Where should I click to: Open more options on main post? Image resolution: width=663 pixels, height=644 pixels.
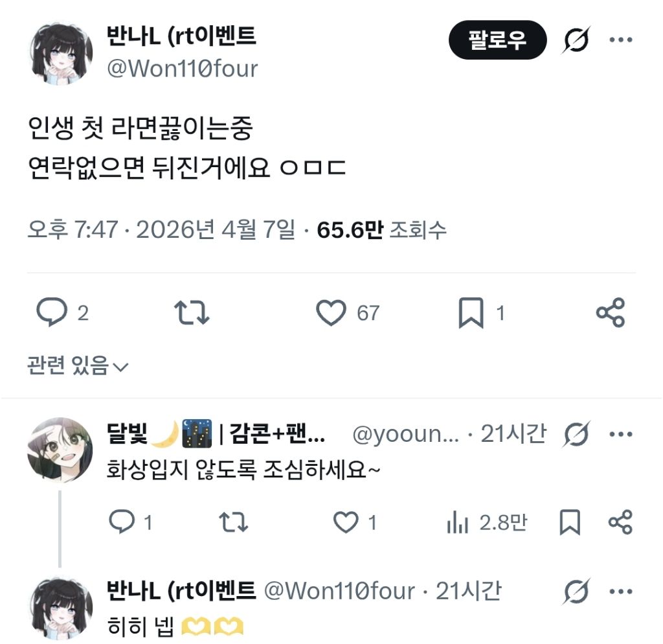pos(621,40)
